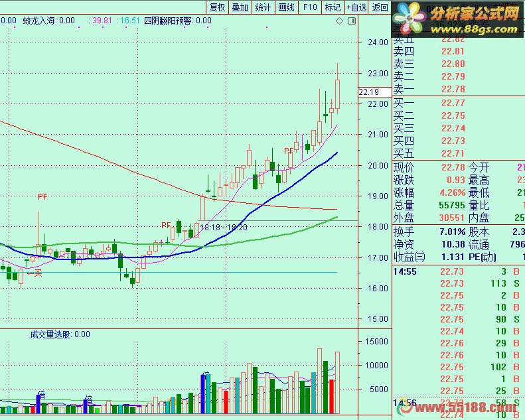
Task: Click the 现价 current price 22.78
Action: point(453,167)
